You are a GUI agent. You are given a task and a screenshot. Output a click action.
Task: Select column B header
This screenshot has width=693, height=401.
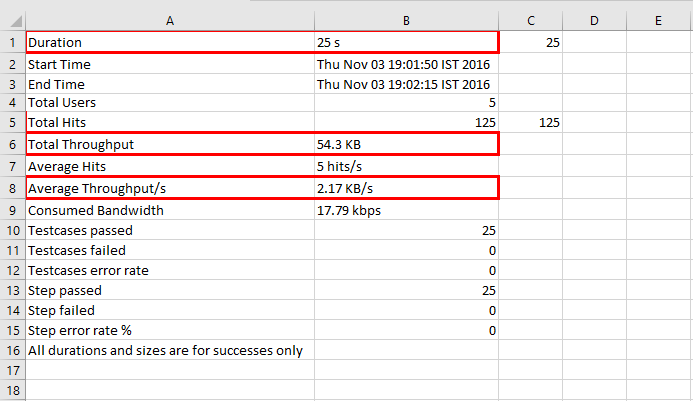click(x=406, y=21)
